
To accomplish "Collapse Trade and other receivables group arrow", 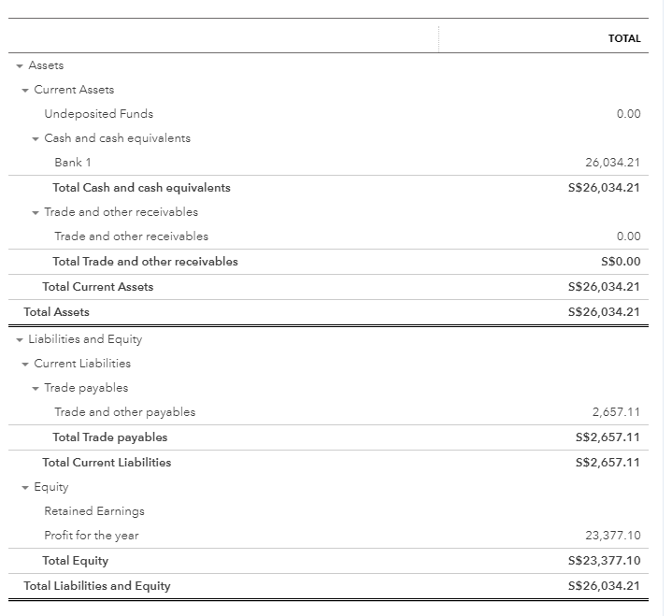I will [x=36, y=212].
